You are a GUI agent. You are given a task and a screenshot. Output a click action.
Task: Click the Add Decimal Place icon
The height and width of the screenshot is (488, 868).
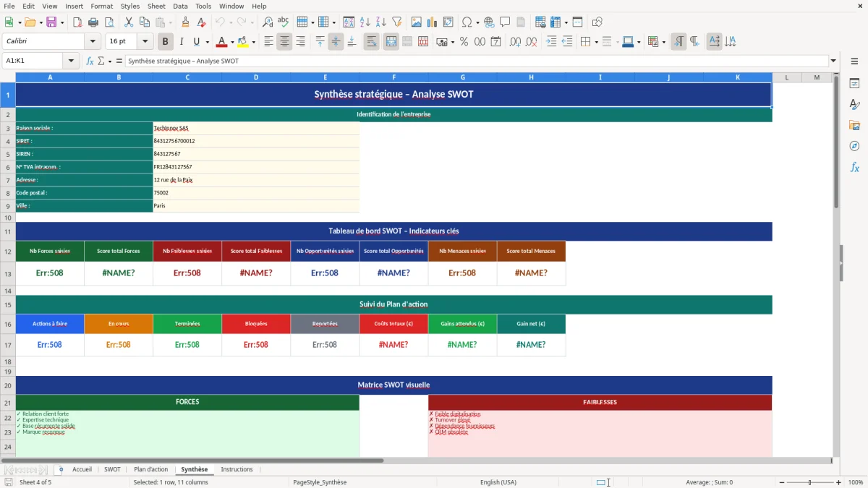516,42
